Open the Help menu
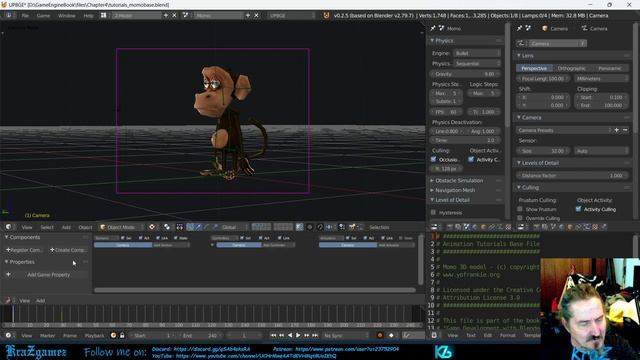640x360 pixels. click(x=89, y=15)
